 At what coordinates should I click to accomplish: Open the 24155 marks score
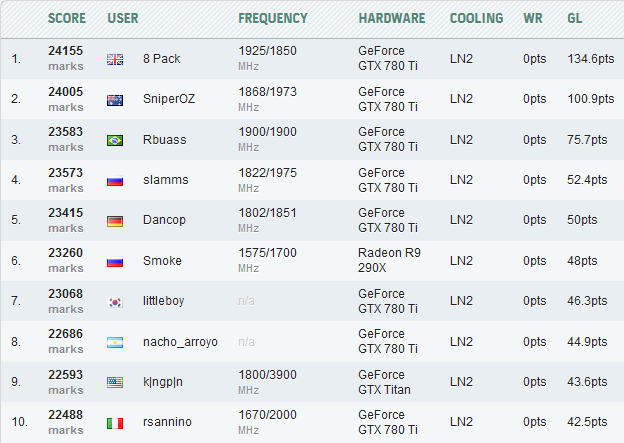coord(66,58)
